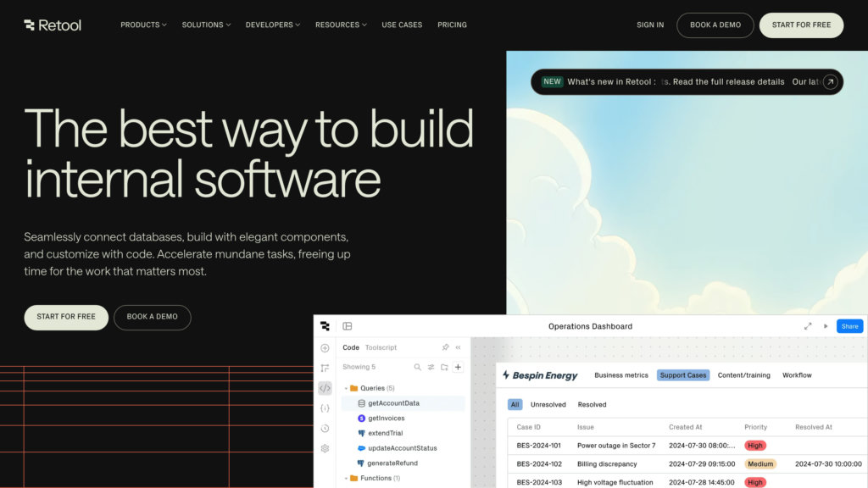This screenshot has width=868, height=488.
Task: Click the Retool logo in the header
Action: (53, 25)
